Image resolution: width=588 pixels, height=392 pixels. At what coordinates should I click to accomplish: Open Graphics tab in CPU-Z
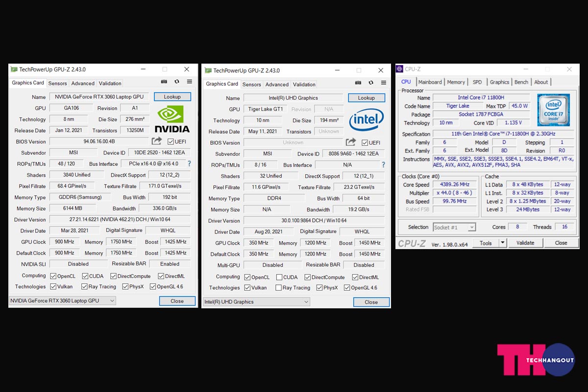[499, 82]
